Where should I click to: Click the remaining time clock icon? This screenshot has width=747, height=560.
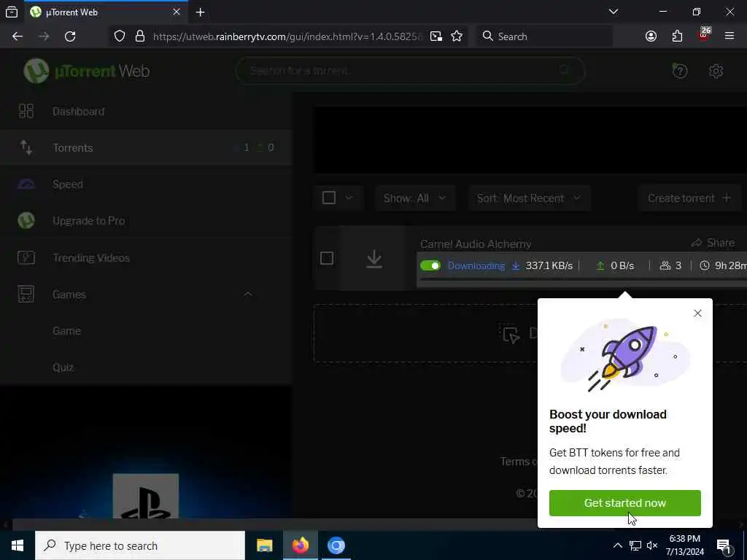(x=705, y=265)
